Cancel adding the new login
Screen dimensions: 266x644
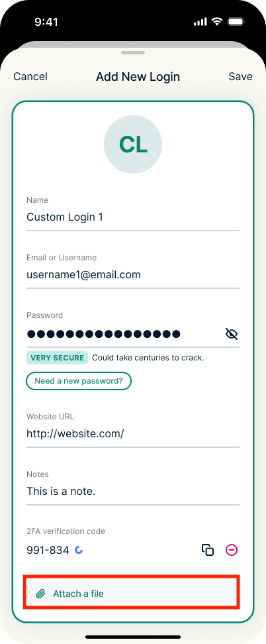point(30,77)
